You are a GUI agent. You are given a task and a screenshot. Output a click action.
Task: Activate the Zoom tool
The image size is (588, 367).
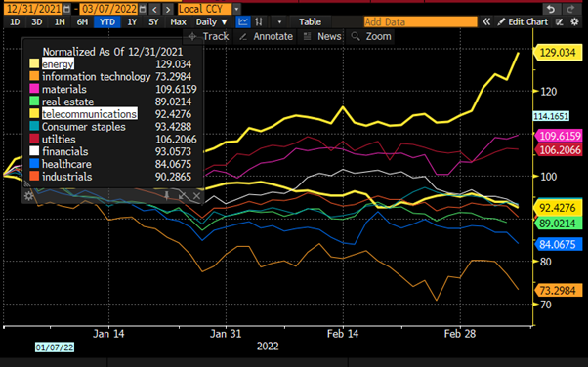(371, 36)
